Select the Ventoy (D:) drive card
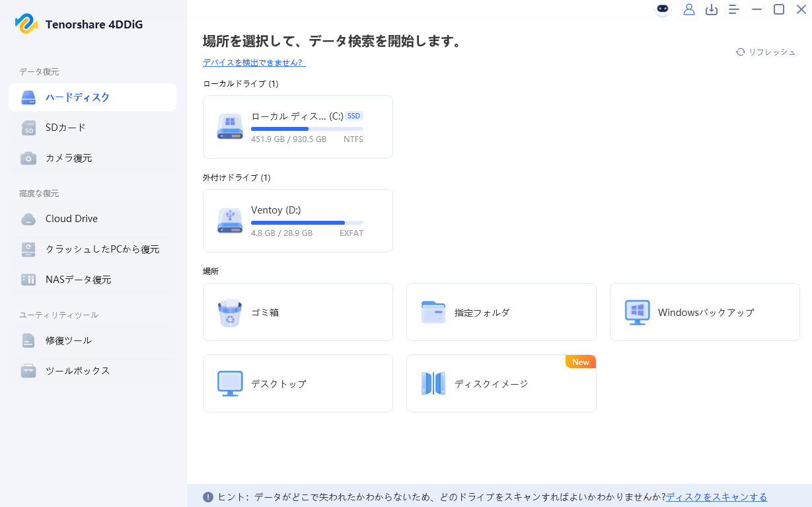This screenshot has height=507, width=812. click(298, 221)
